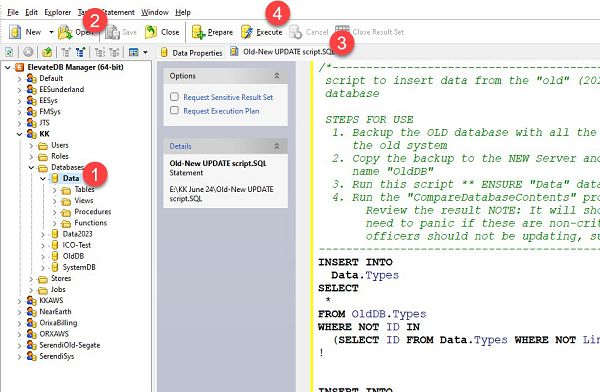The height and width of the screenshot is (392, 600).
Task: Expand the Tables folder node
Action: [x=54, y=190]
